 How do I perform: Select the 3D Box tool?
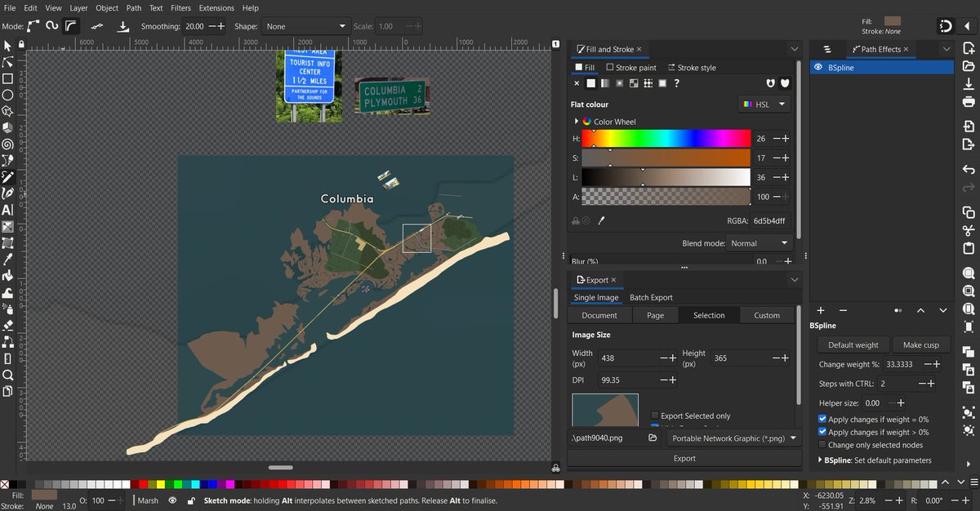tap(7, 128)
